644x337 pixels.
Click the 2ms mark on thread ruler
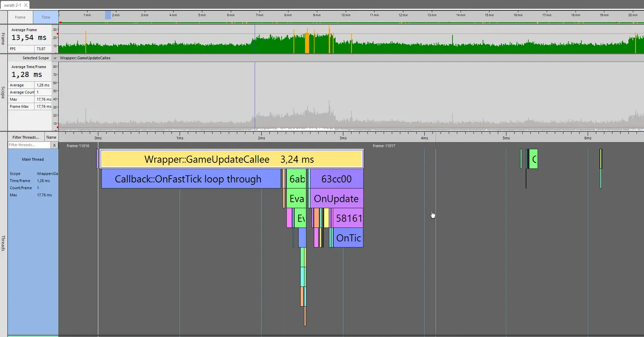(261, 138)
